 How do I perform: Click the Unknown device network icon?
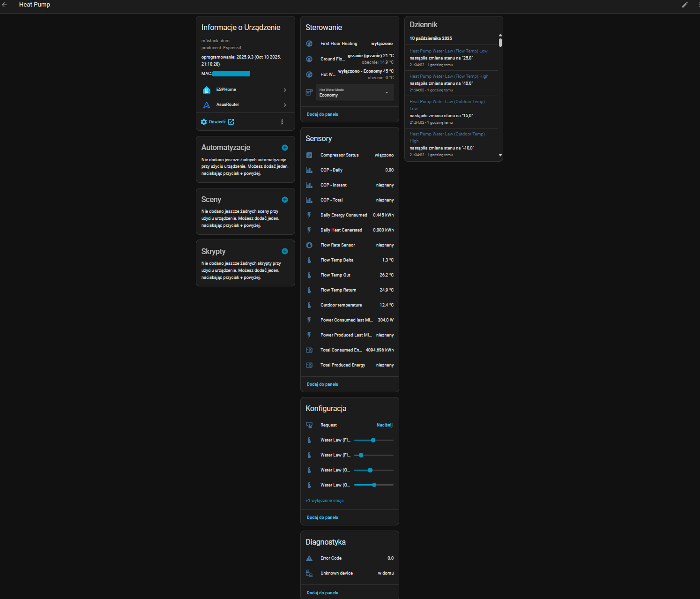coord(309,573)
